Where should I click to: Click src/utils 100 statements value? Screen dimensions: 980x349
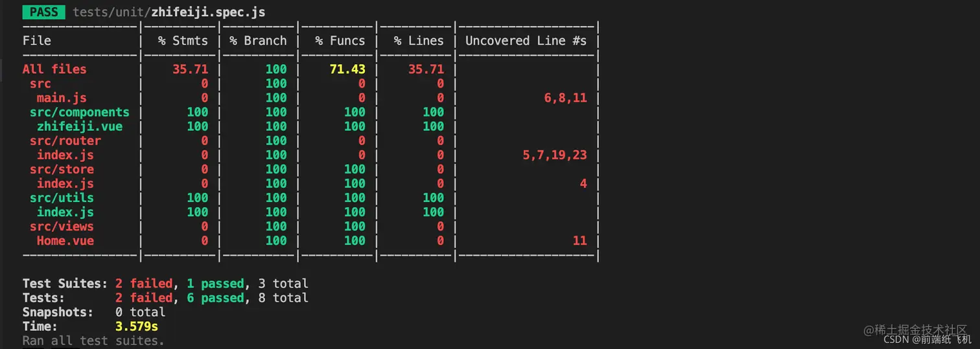point(198,197)
